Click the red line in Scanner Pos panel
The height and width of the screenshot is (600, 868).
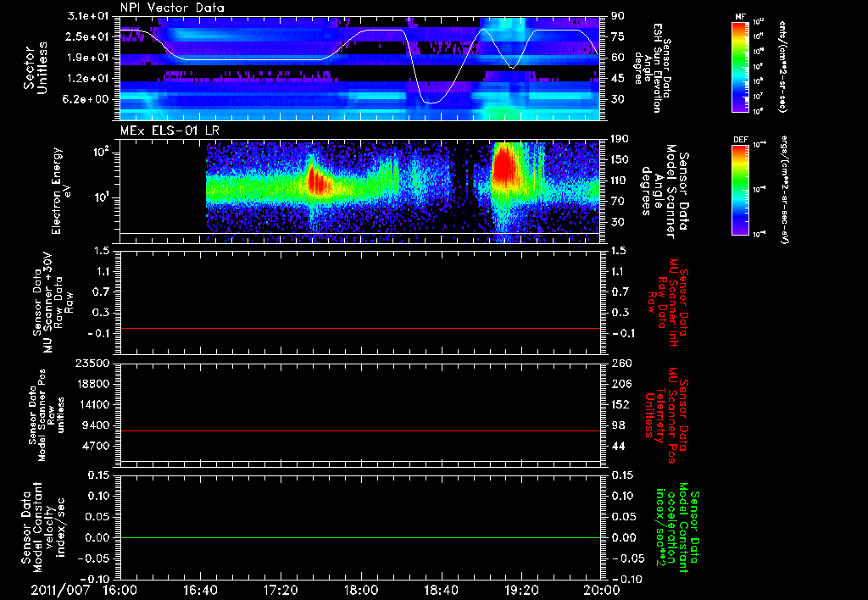[x=360, y=431]
